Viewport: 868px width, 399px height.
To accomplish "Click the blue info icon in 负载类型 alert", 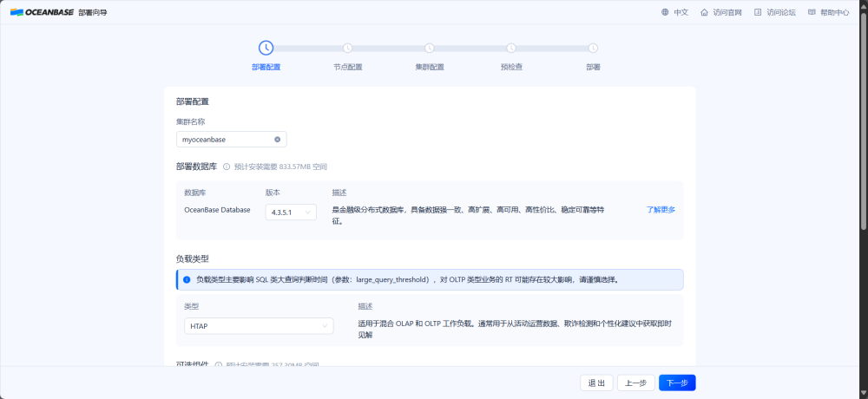I will tap(187, 279).
